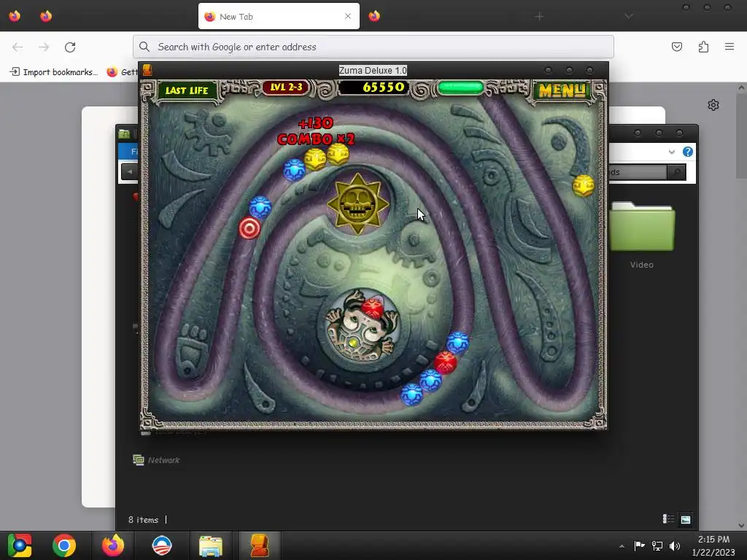Open the Firefox hamburger application menu
Image resolution: width=747 pixels, height=560 pixels.
point(729,47)
